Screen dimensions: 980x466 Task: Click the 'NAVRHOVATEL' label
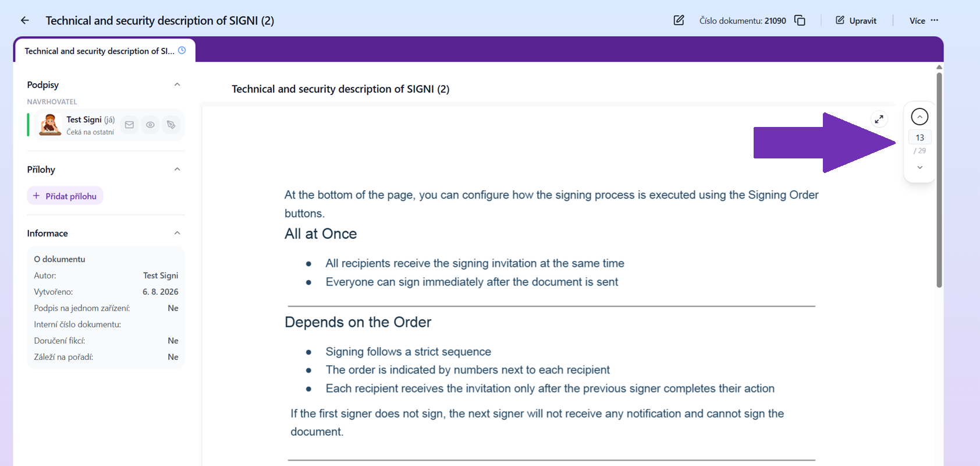pos(52,102)
